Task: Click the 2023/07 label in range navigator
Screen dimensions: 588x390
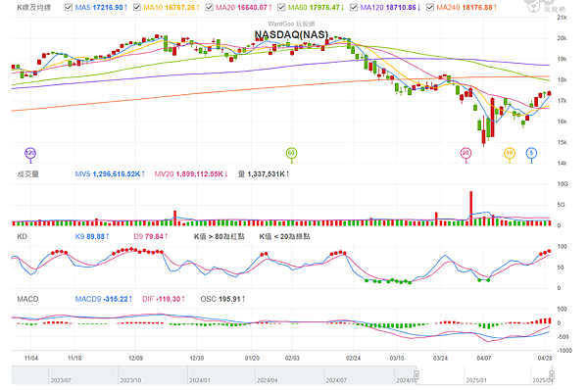Action: click(x=61, y=380)
